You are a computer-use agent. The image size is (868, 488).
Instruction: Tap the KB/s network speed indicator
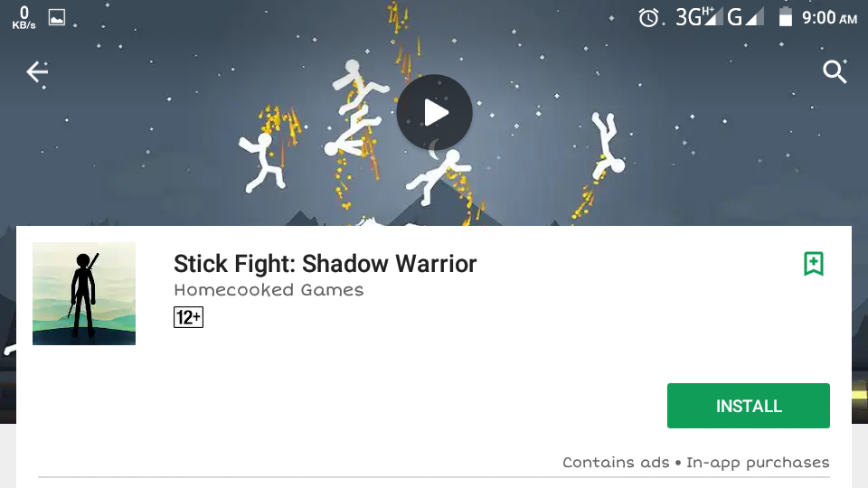pos(24,18)
